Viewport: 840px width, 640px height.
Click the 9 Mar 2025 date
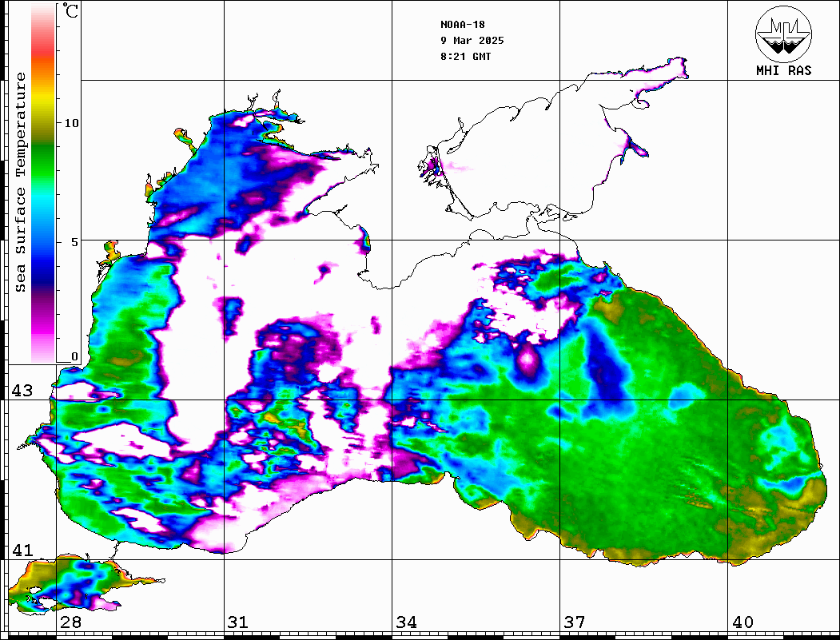coord(472,41)
